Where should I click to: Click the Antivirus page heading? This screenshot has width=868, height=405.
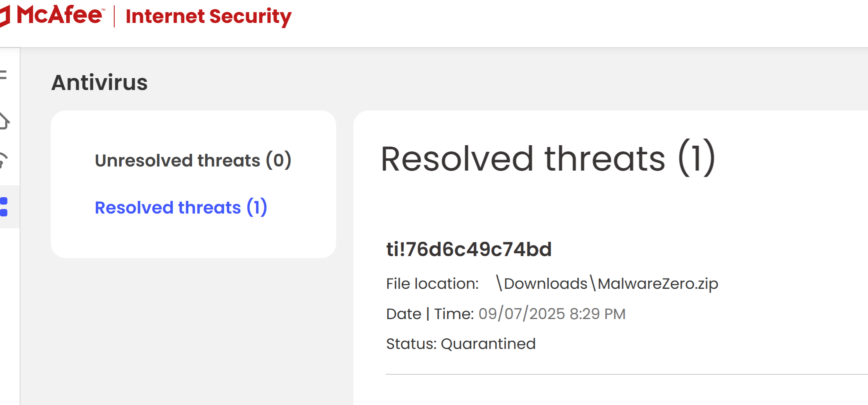[99, 82]
